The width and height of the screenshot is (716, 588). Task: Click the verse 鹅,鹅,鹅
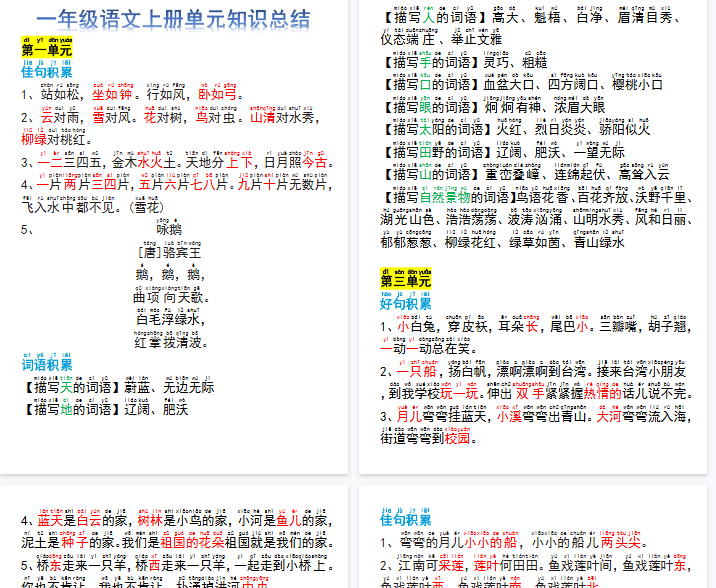click(170, 272)
